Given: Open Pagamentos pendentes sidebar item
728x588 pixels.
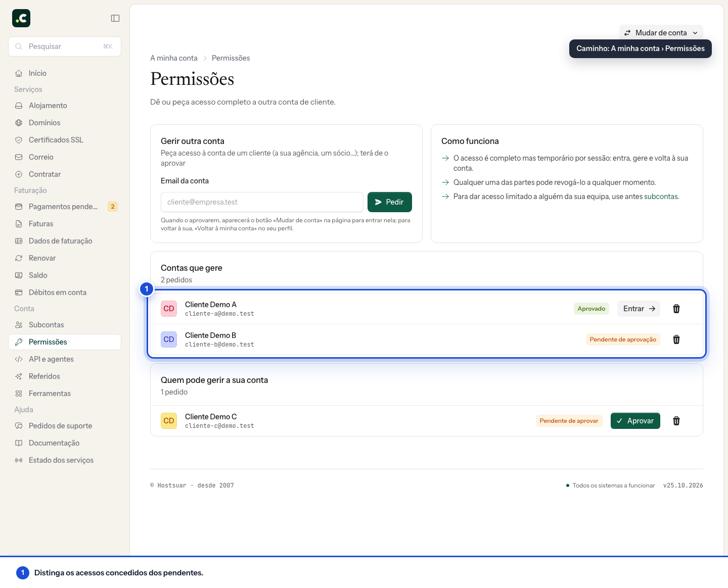Looking at the screenshot, I should 65,207.
